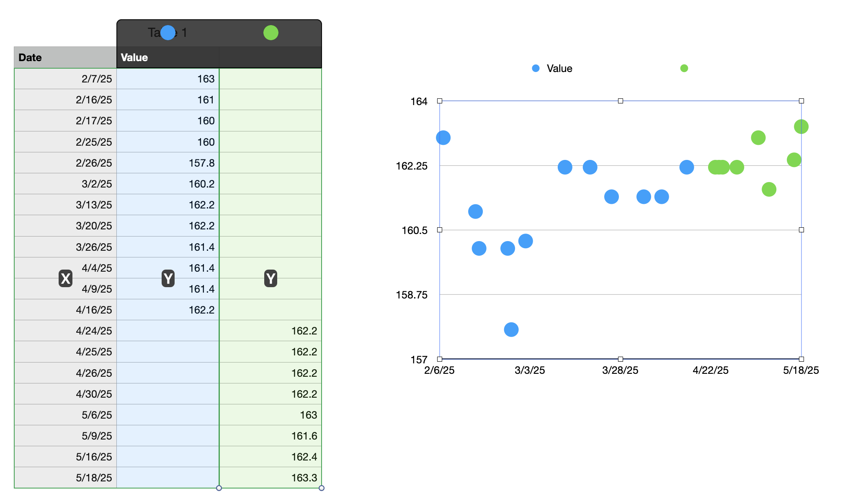Click the blue series dot in table header
The height and width of the screenshot is (504, 845).
[x=168, y=33]
